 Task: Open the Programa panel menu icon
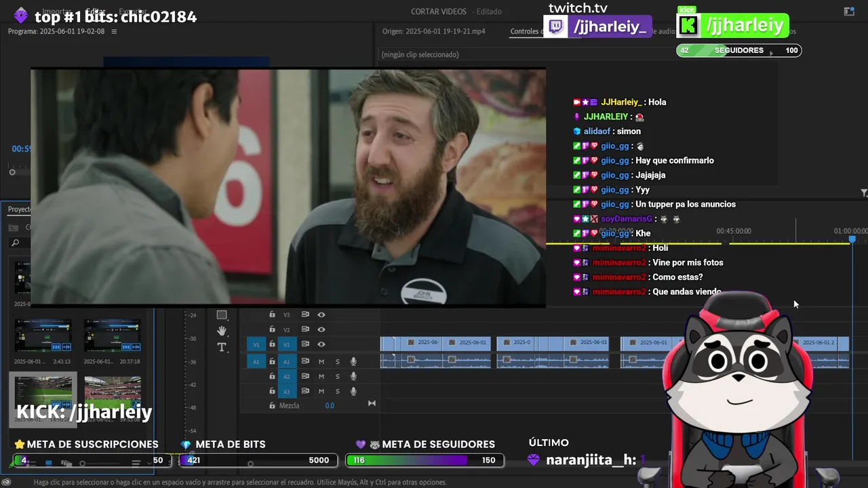(114, 31)
